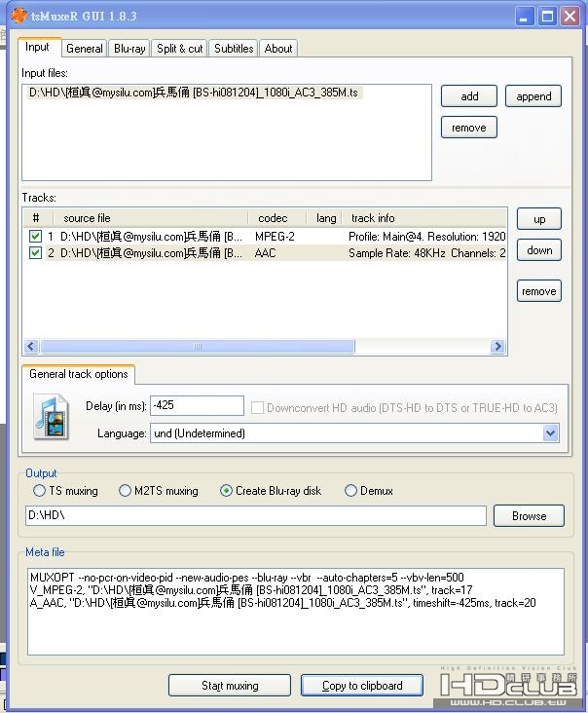Click the audio/video track icon in options

[x=52, y=417]
